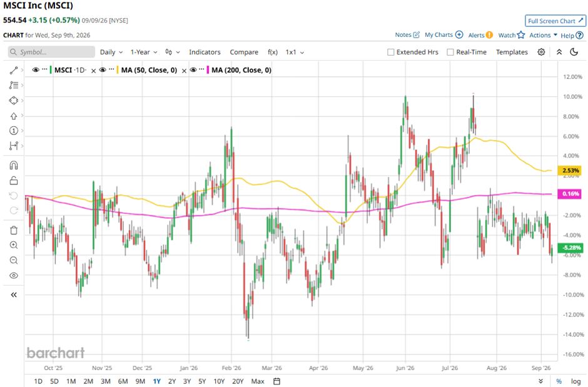Open the custom date range calendar
Viewport: 588px width, 387px height.
(276, 381)
